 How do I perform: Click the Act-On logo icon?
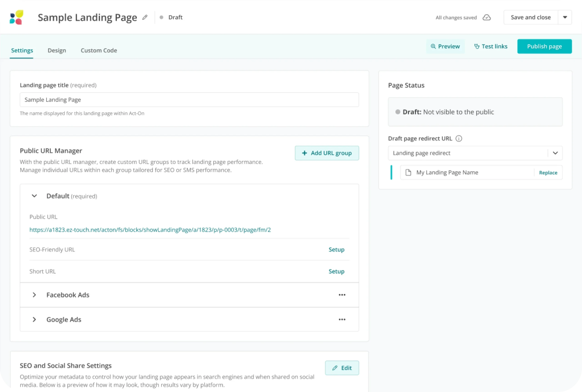17,17
